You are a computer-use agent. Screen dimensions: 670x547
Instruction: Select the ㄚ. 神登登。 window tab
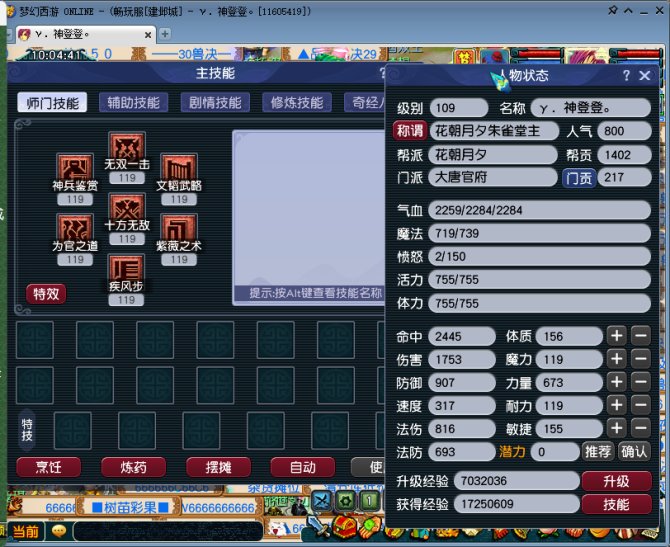[85, 34]
